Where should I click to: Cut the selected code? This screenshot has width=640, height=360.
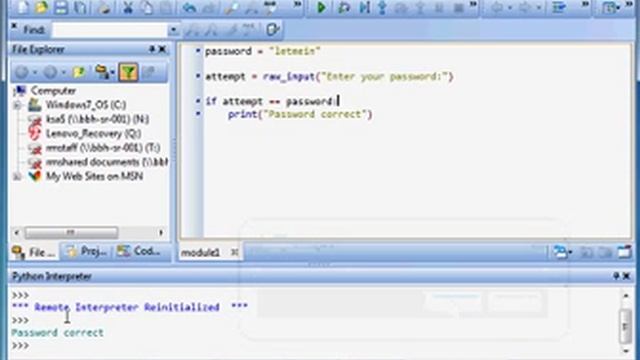[x=128, y=7]
